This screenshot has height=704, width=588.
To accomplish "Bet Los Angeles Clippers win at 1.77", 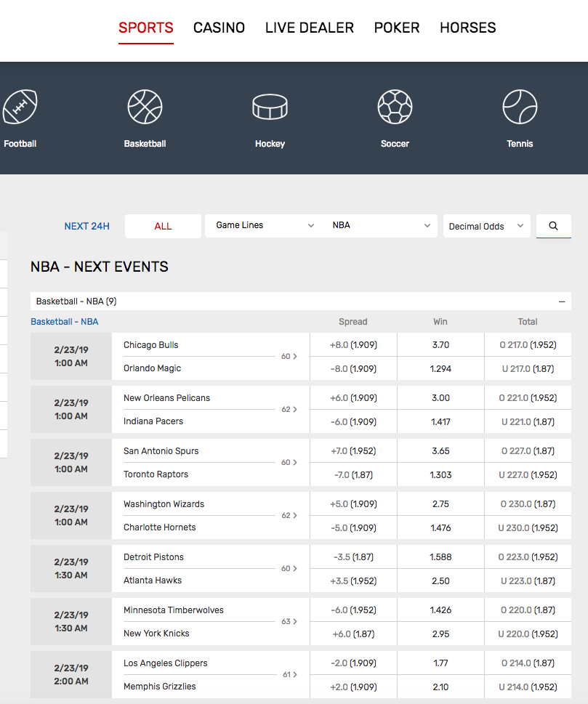I will coord(440,663).
